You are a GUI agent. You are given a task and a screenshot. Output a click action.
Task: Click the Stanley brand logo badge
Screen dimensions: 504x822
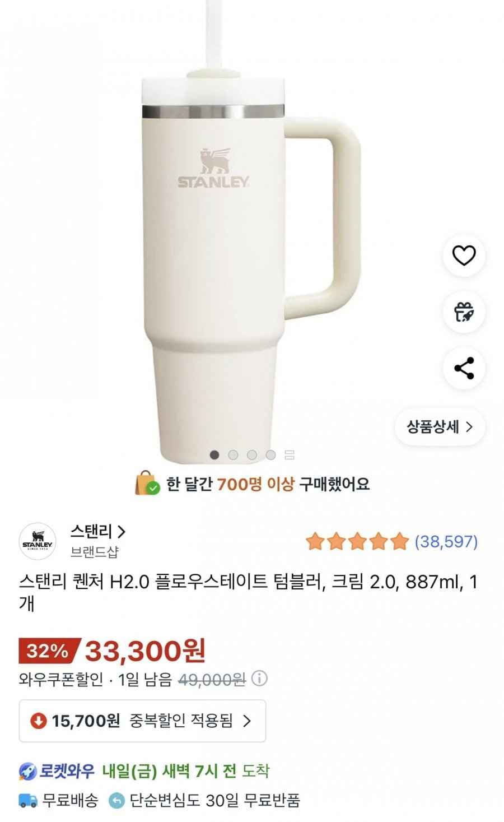[x=39, y=540]
